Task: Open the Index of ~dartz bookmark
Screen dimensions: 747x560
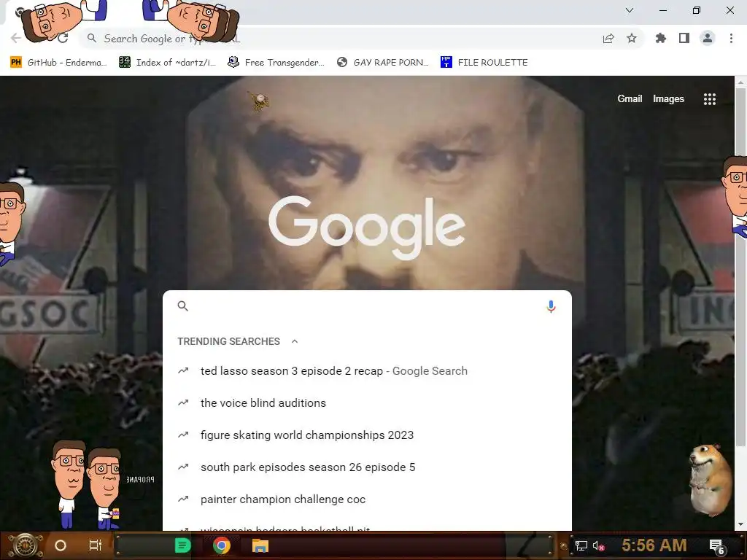Action: [x=168, y=63]
